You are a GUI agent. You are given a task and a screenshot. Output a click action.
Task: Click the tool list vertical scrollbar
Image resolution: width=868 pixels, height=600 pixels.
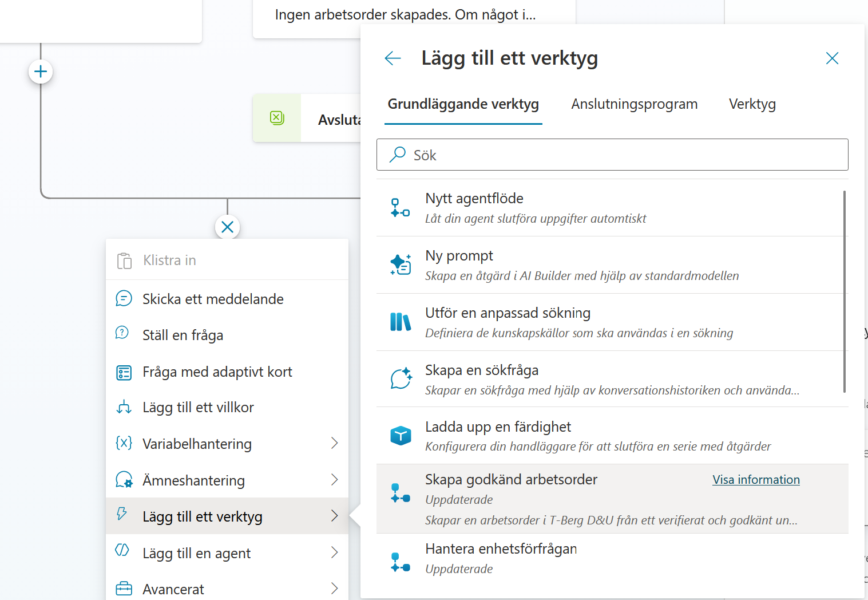pos(845,291)
